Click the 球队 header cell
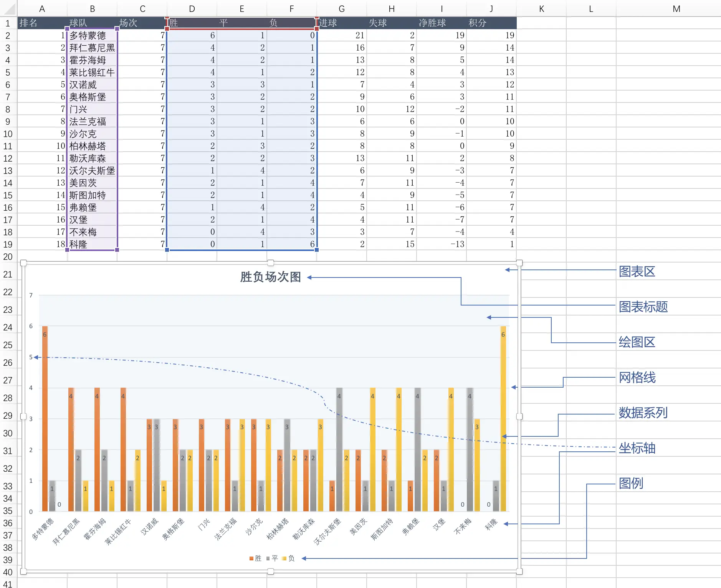 click(x=92, y=23)
